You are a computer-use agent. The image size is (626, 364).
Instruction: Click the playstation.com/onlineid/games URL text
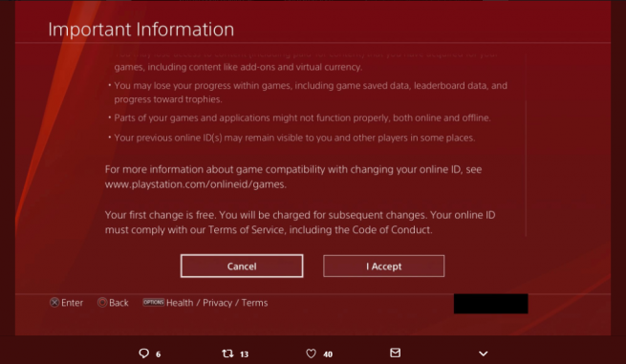point(196,184)
